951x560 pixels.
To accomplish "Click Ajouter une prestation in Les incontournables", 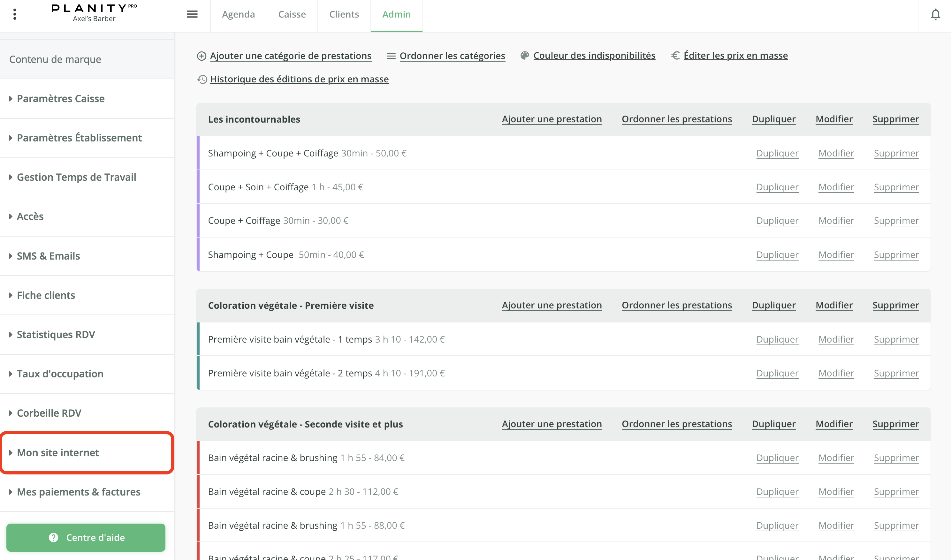I will [x=552, y=119].
